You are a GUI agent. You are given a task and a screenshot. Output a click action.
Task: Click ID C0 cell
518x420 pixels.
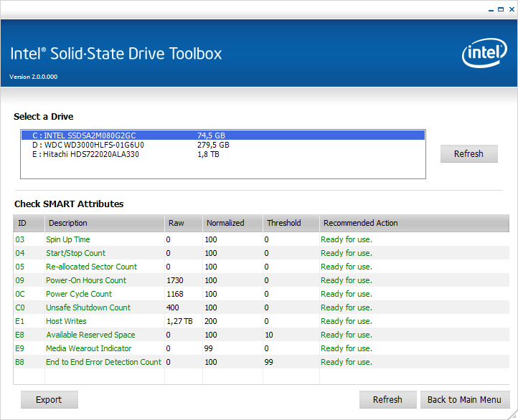[x=20, y=307]
